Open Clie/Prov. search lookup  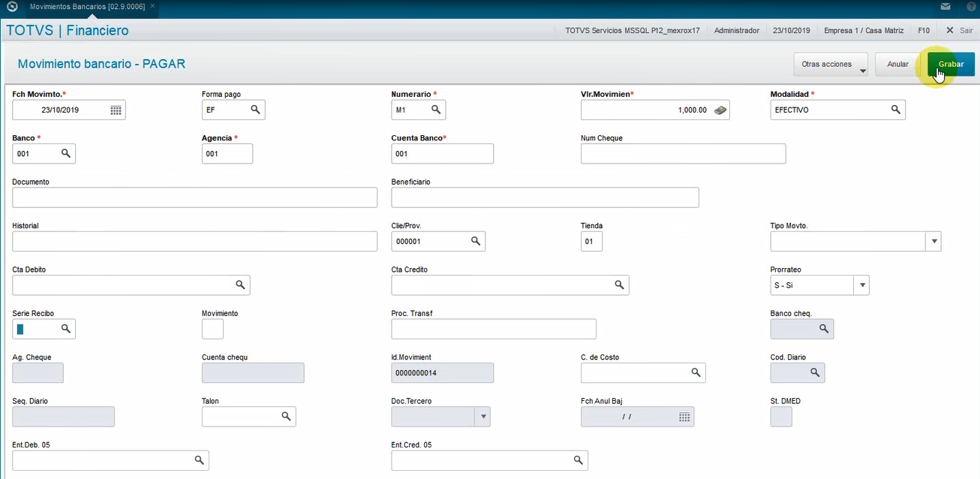(475, 241)
